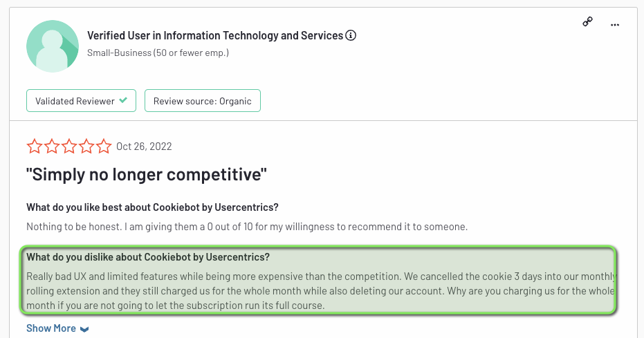Viewport: 644px width, 338px height.
Task: Select the Verified User in Information Technology name
Action: [x=215, y=35]
